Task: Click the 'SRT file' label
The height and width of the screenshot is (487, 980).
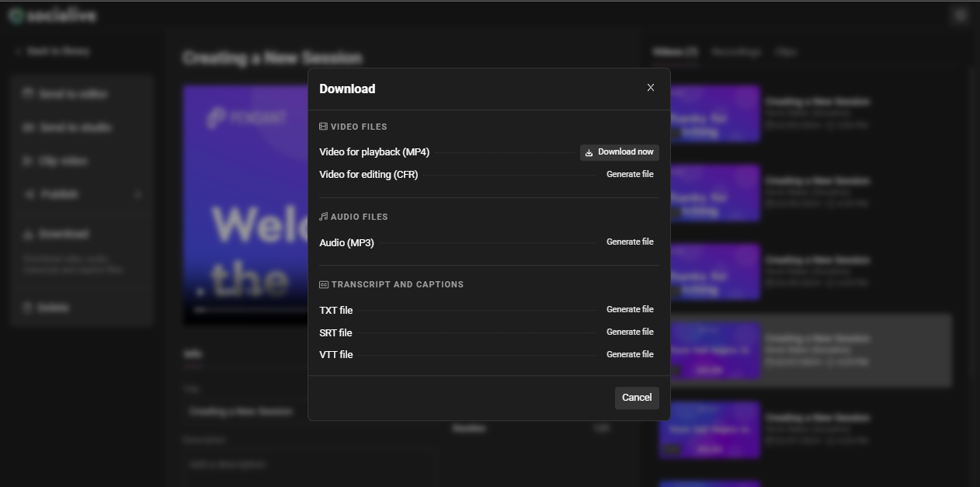Action: (335, 333)
